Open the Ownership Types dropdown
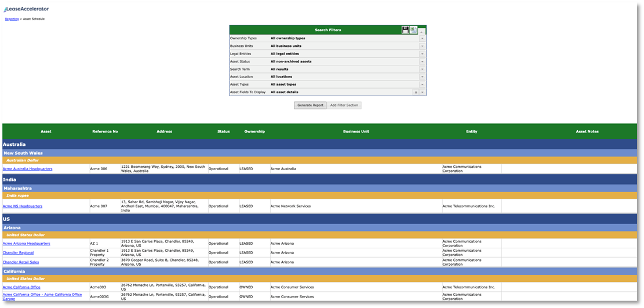Viewport: 644px width, 308px height. (x=422, y=38)
